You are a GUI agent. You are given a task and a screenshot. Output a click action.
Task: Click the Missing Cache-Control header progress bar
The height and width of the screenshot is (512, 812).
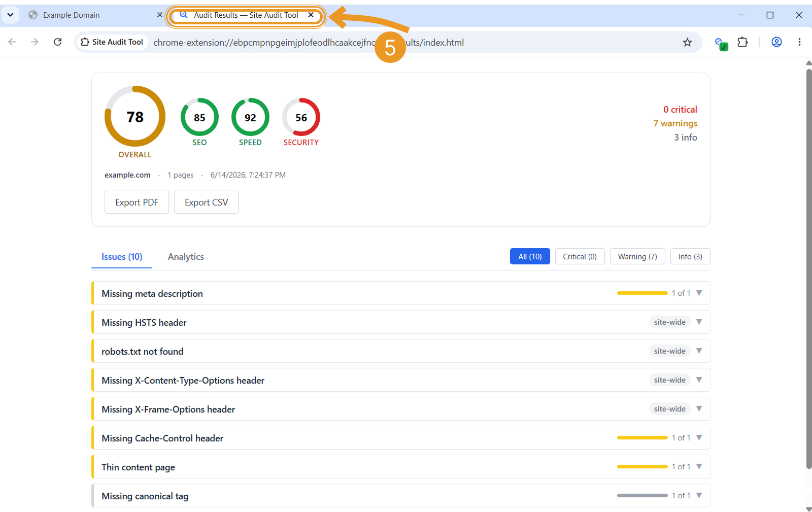click(642, 438)
